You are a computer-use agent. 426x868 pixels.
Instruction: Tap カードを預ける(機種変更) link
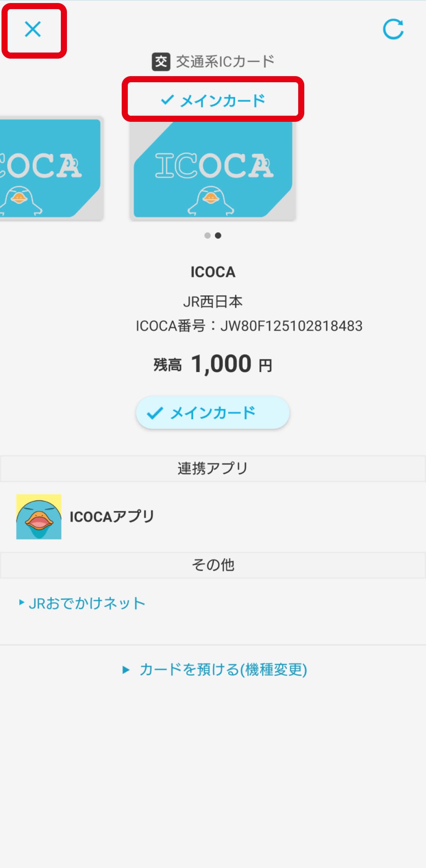point(223,670)
